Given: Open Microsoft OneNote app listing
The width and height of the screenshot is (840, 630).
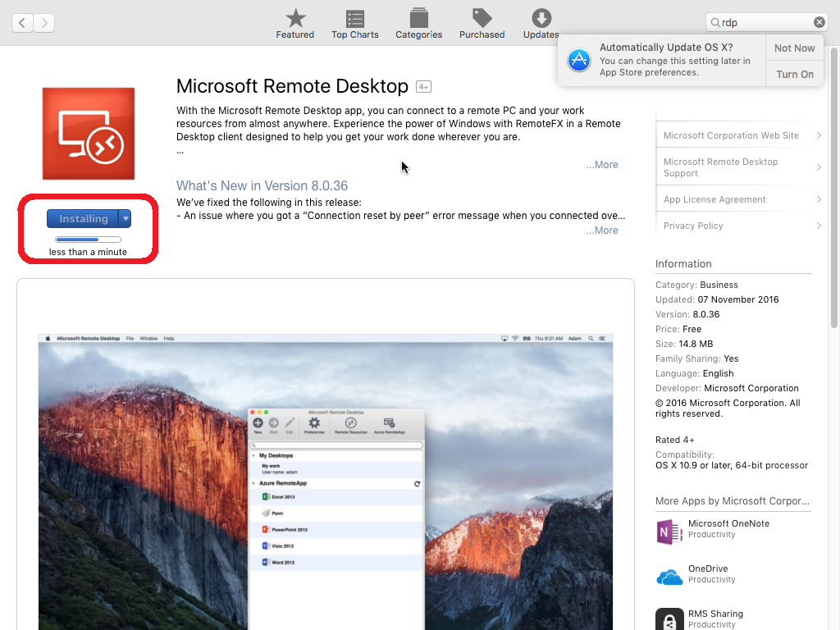Looking at the screenshot, I should 728,523.
